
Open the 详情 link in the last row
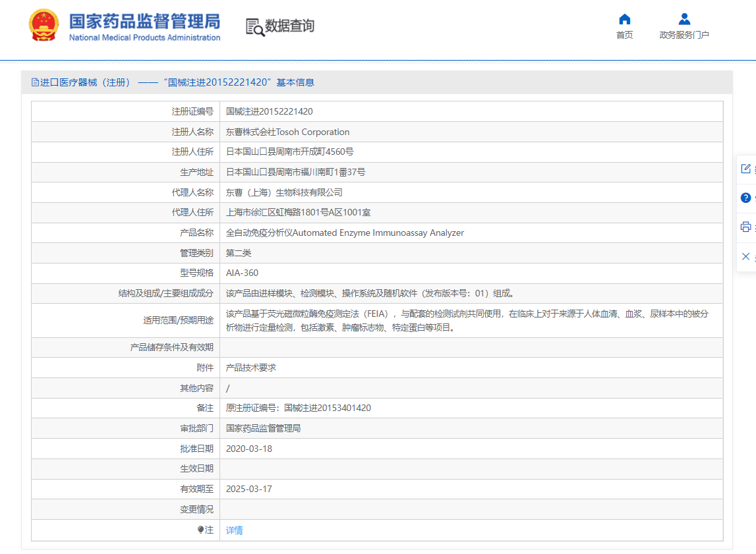point(234,530)
